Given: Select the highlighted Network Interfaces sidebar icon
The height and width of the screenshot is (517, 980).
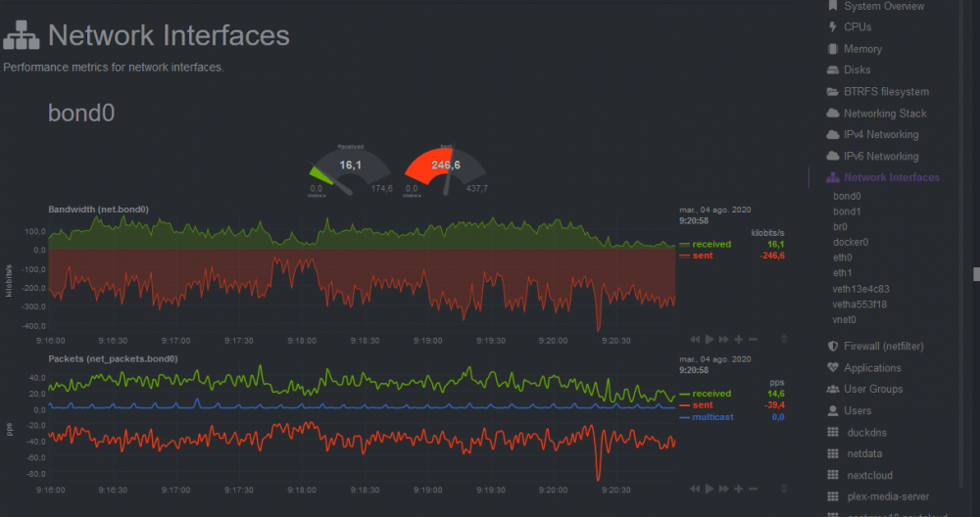Looking at the screenshot, I should (832, 177).
